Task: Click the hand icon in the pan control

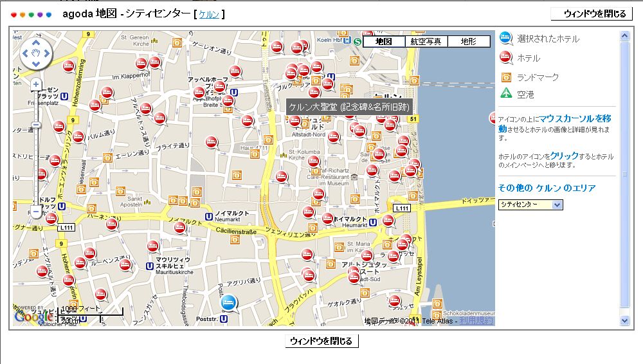Action: (36, 53)
